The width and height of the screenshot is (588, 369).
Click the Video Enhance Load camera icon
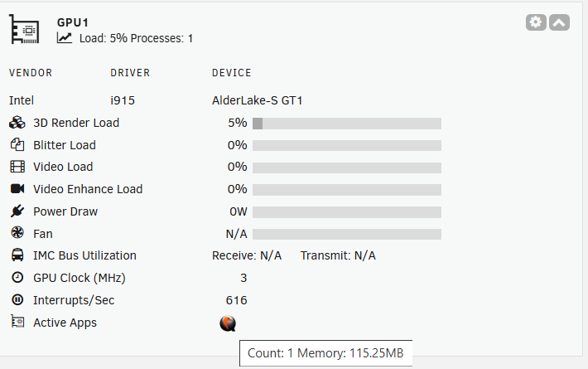coord(17,189)
